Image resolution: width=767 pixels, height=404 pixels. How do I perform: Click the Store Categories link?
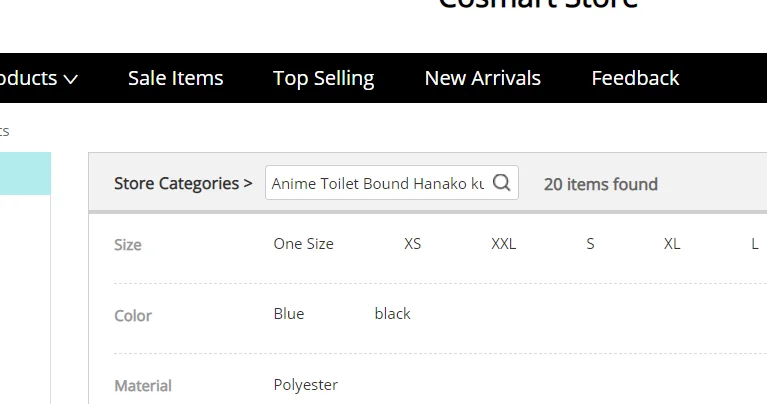point(183,183)
